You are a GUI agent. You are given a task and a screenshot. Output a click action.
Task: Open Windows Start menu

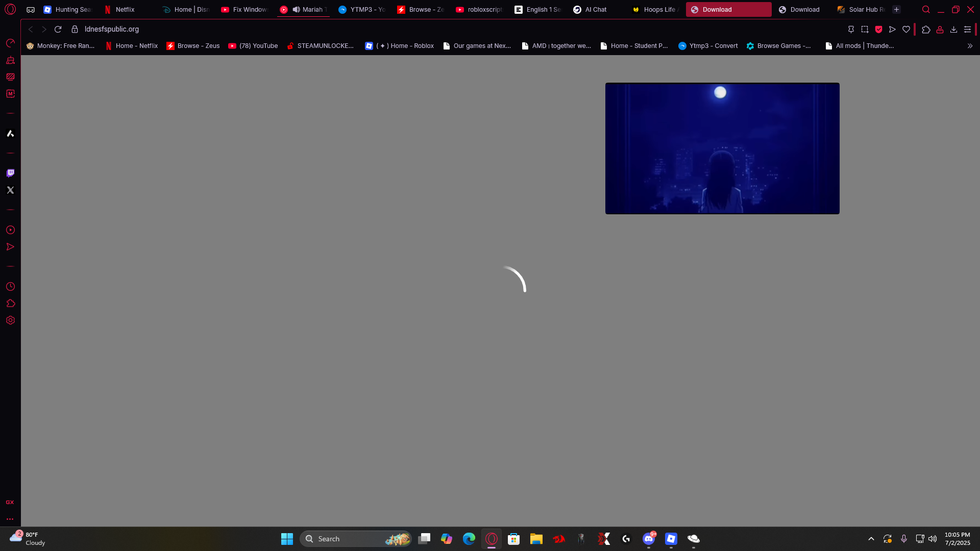[x=287, y=539]
